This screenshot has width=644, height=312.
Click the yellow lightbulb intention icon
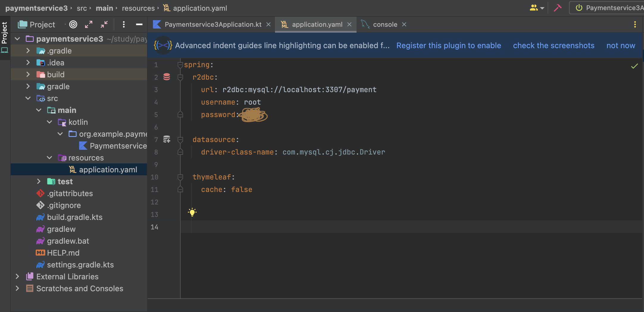(192, 212)
